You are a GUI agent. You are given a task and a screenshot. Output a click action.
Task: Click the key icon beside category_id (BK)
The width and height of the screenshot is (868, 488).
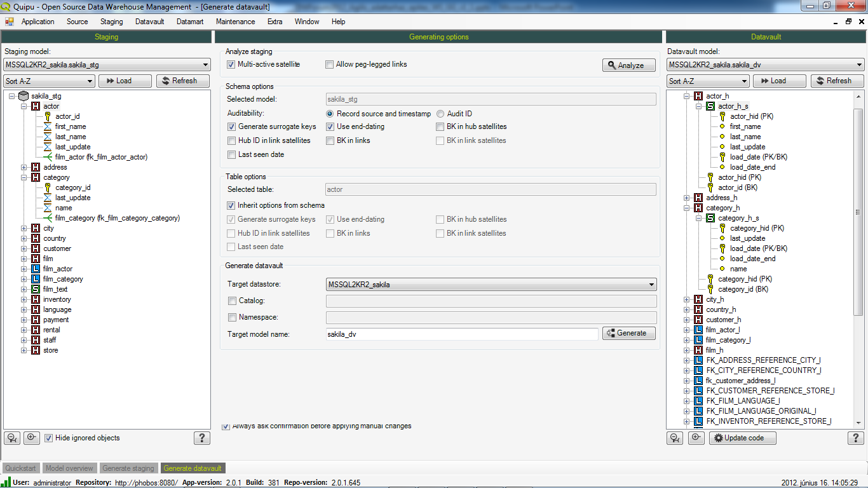[x=710, y=289]
